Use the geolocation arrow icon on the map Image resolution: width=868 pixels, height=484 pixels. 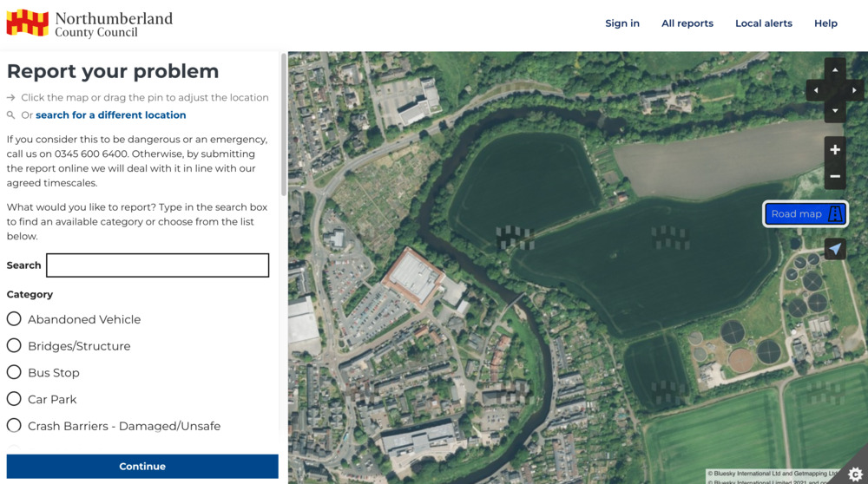coord(835,249)
